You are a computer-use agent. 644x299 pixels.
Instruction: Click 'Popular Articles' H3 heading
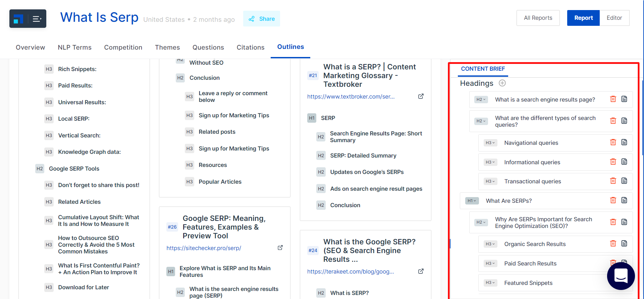pyautogui.click(x=220, y=182)
